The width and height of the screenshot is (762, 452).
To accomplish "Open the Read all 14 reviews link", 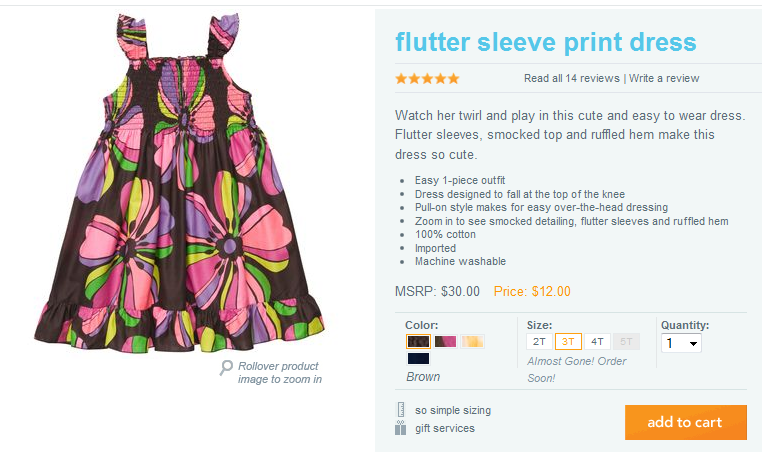I will point(572,78).
